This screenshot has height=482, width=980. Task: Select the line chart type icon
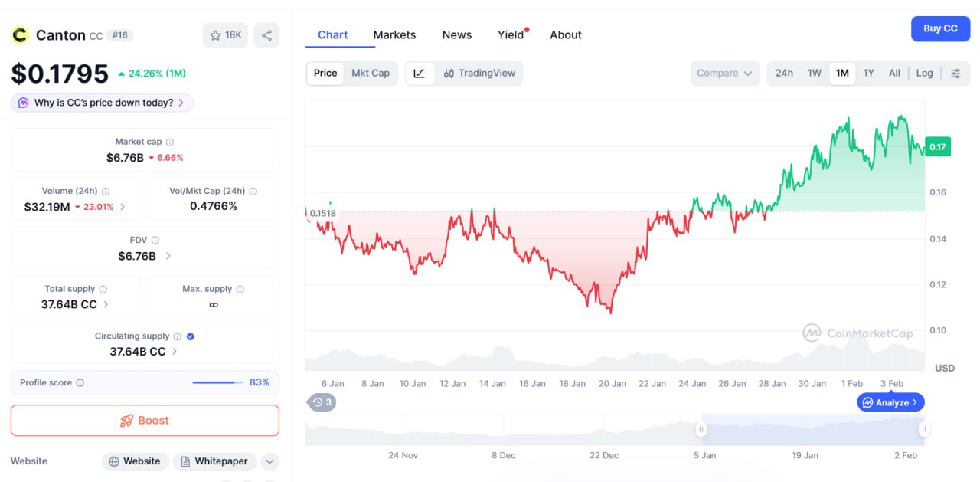coord(420,74)
